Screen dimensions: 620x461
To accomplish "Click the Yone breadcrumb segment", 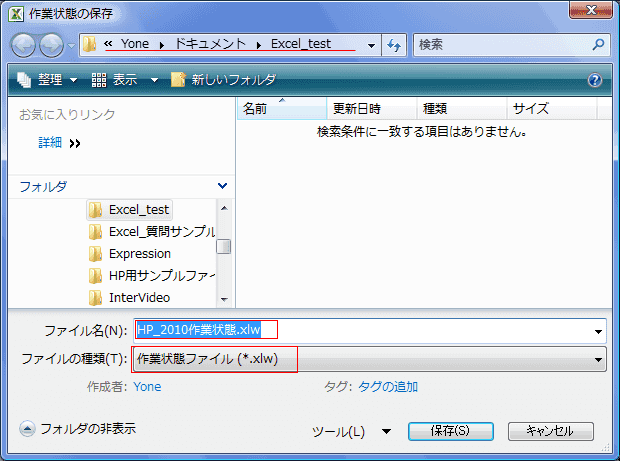I will coord(134,43).
